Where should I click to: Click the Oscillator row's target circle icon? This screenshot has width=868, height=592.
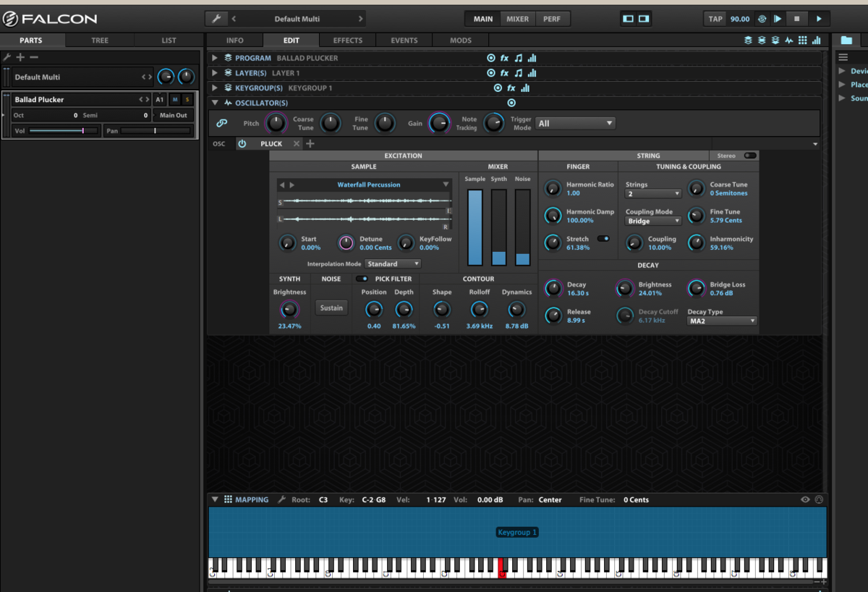coord(511,103)
